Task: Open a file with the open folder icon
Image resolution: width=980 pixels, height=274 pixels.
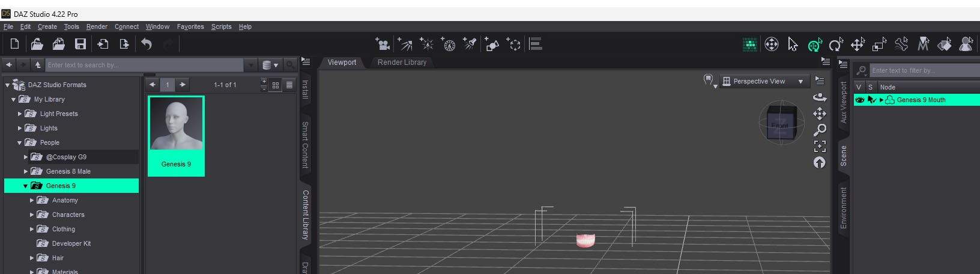Action: (x=37, y=44)
